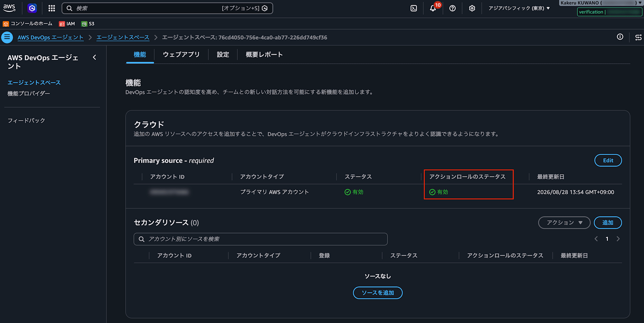Open the help question mark menu

click(452, 8)
